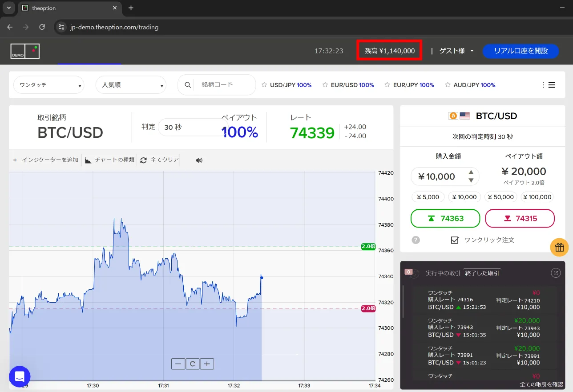Switch to the 実行中の取引 tab
Viewport: 573px width, 392px height.
click(x=443, y=273)
